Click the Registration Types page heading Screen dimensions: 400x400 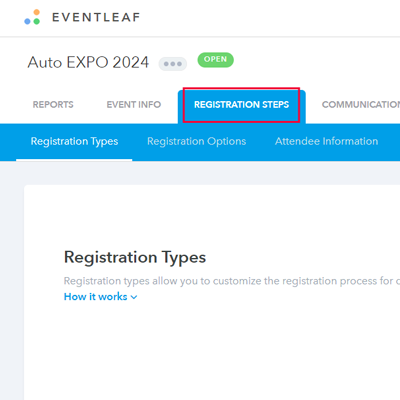coord(135,257)
